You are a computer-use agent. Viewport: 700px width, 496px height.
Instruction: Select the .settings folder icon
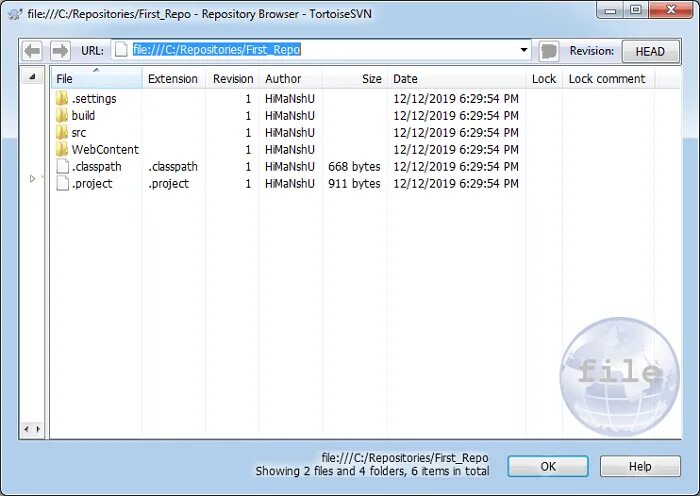[62, 98]
